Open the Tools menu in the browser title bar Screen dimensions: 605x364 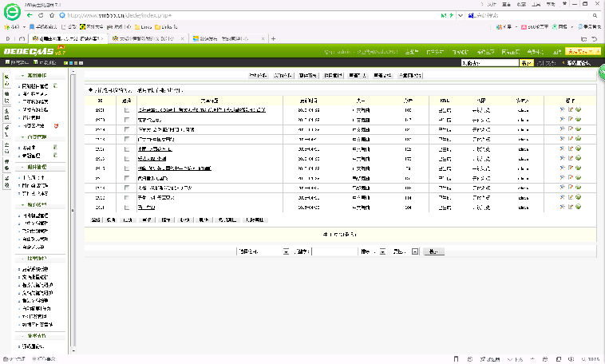(x=536, y=4)
